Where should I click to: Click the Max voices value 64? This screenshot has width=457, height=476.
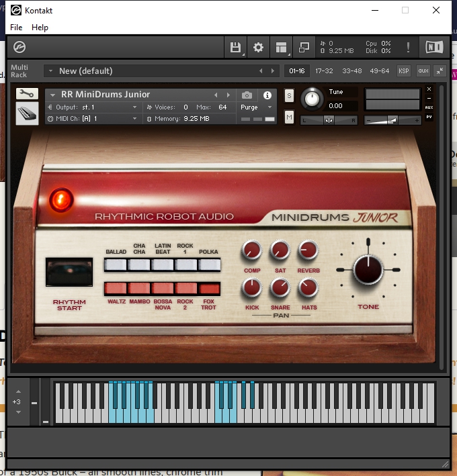pyautogui.click(x=222, y=107)
